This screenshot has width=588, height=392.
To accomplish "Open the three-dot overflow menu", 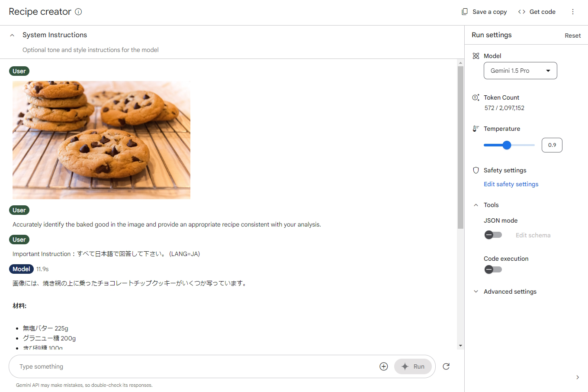I will tap(573, 12).
